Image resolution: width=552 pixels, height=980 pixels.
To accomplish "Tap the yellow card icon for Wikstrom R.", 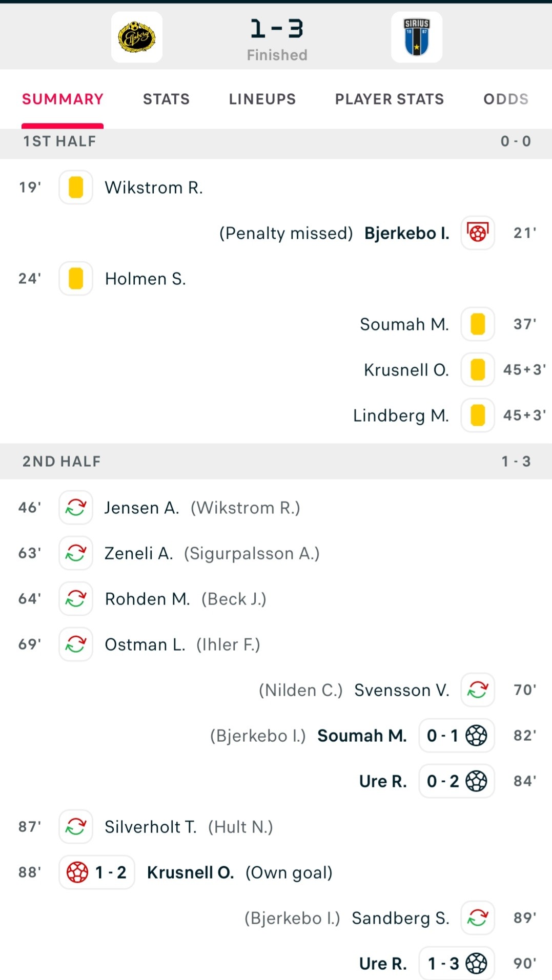I will click(76, 187).
